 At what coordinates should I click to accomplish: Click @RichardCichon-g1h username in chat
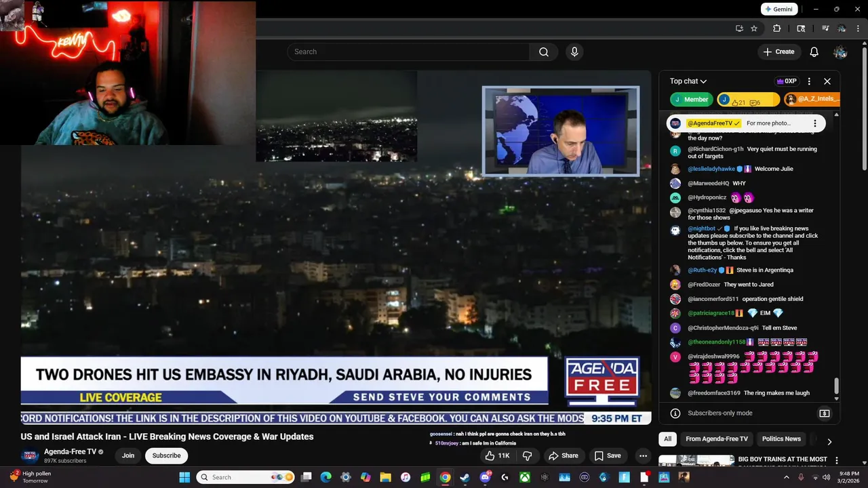[715, 149]
